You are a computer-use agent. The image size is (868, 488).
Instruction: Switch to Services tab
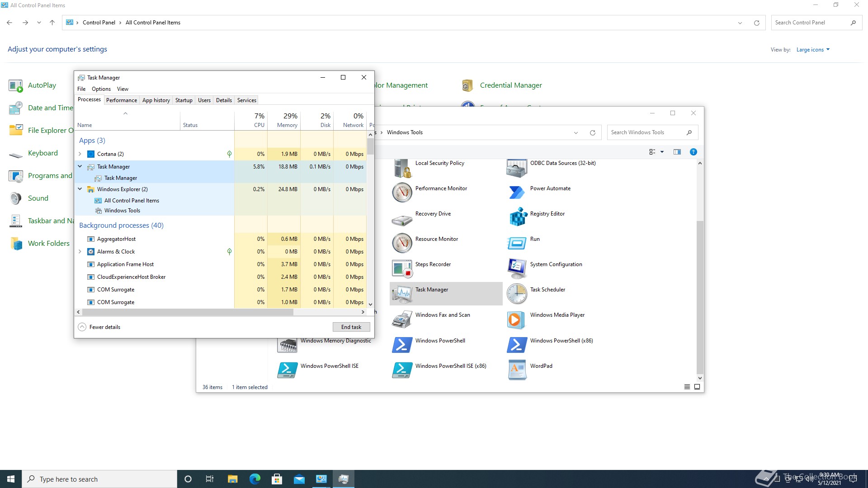pyautogui.click(x=247, y=100)
